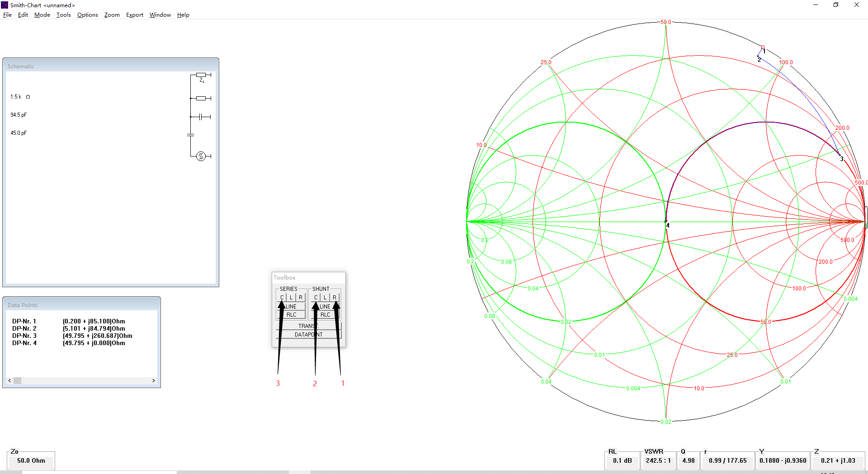The image size is (868, 474).
Task: Click the 1.5 k Ω value label
Action: pos(20,97)
